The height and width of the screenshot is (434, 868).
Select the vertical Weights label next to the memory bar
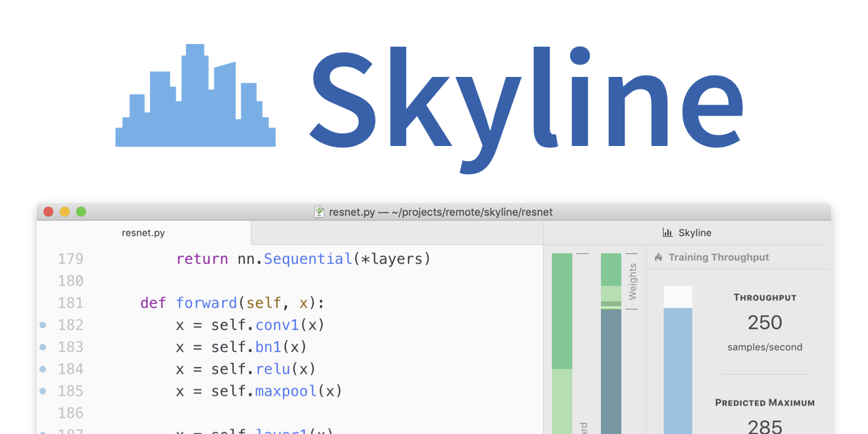click(x=633, y=279)
